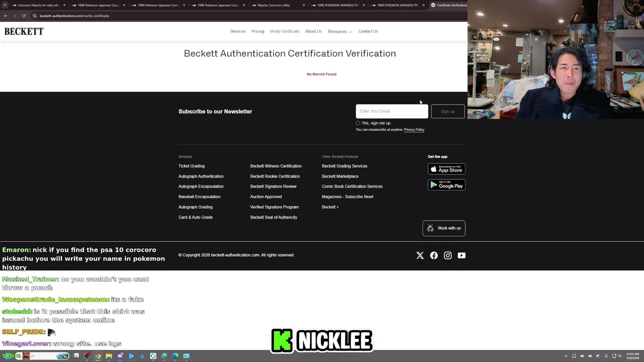
Task: Open the YouTube icon in the footer
Action: pos(461,255)
